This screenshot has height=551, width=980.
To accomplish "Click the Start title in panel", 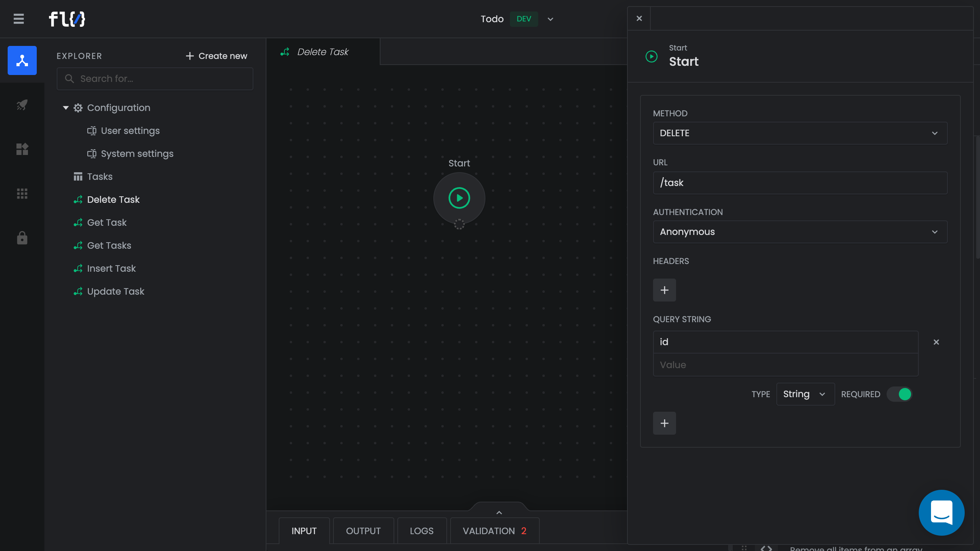I will [x=684, y=62].
